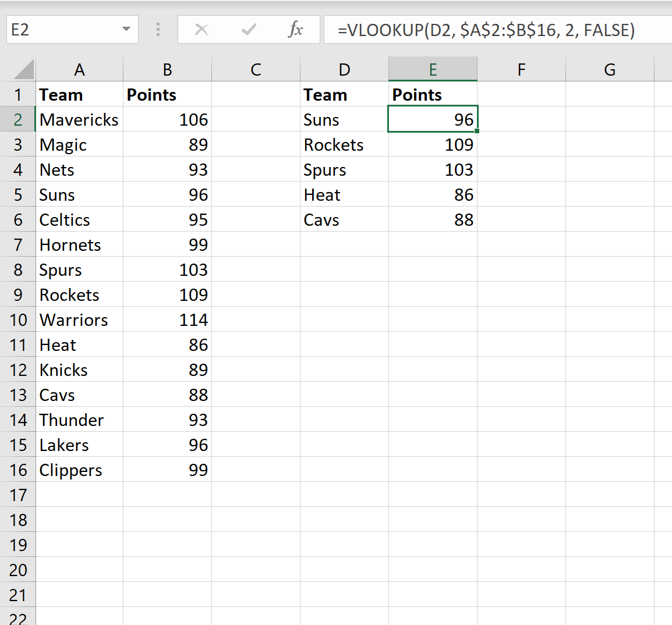Click the Rockets cell in column D
Viewport: 672px width, 625px height.
point(344,145)
